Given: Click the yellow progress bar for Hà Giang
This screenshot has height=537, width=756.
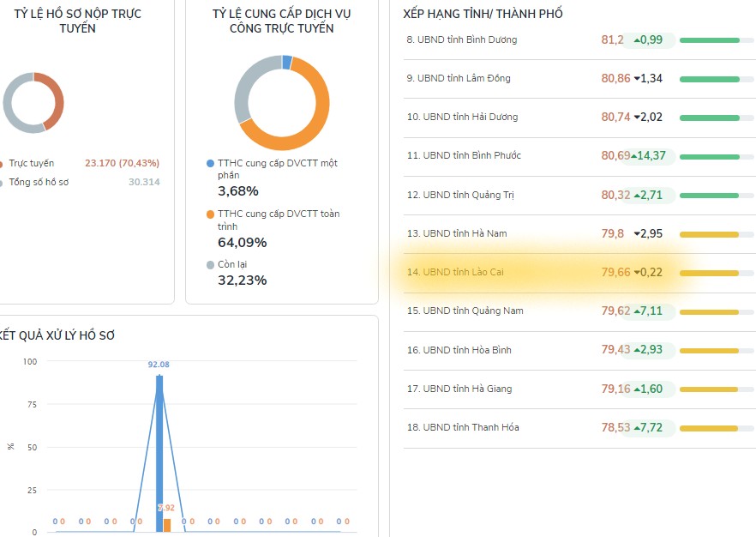Looking at the screenshot, I should click(708, 389).
